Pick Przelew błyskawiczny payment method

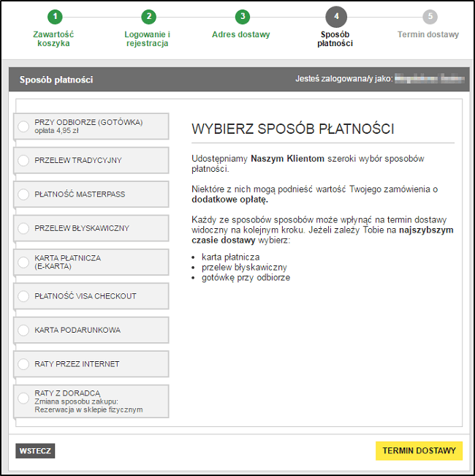[23, 228]
